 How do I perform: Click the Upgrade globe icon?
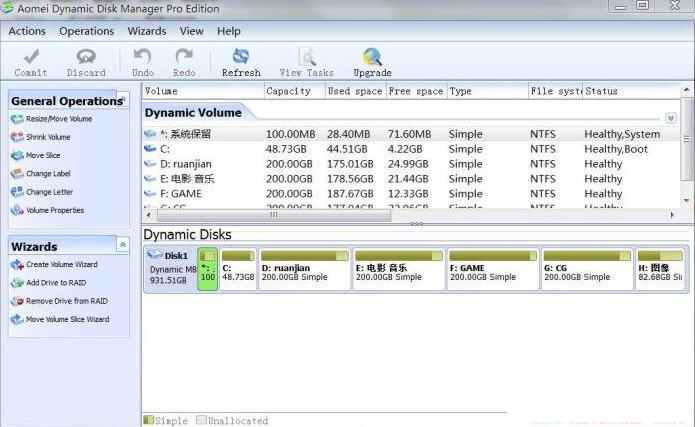[372, 57]
